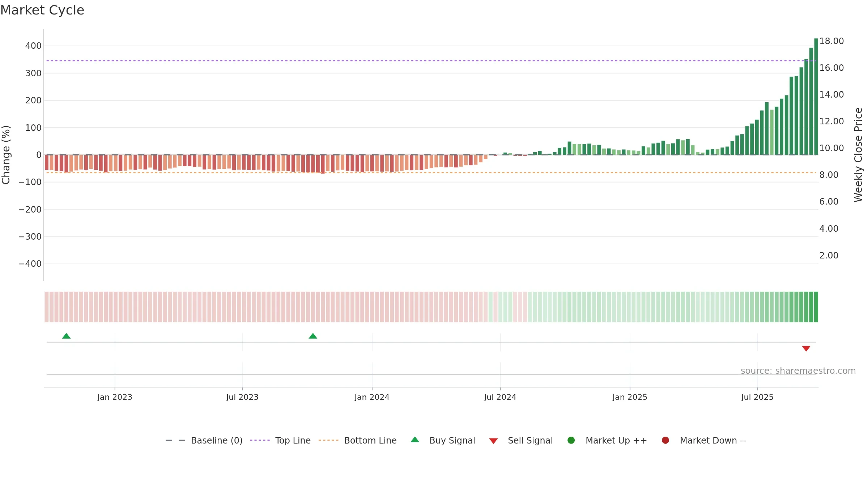Toggle the Baseline (0) legend entry
The image size is (868, 488).
click(204, 440)
